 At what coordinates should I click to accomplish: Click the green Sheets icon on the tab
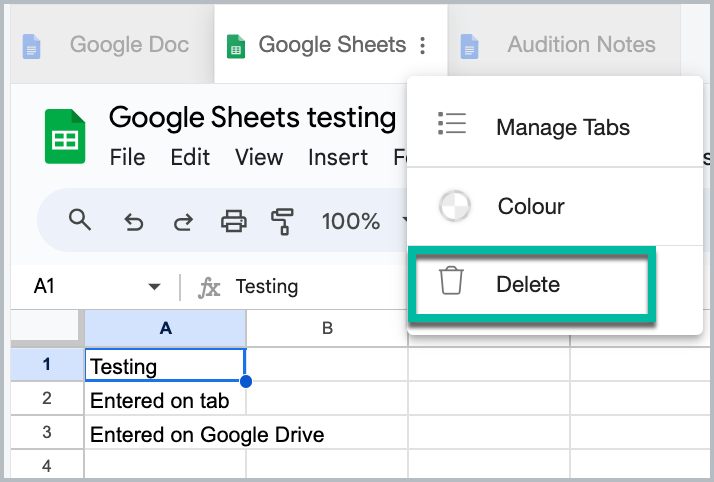(x=236, y=46)
